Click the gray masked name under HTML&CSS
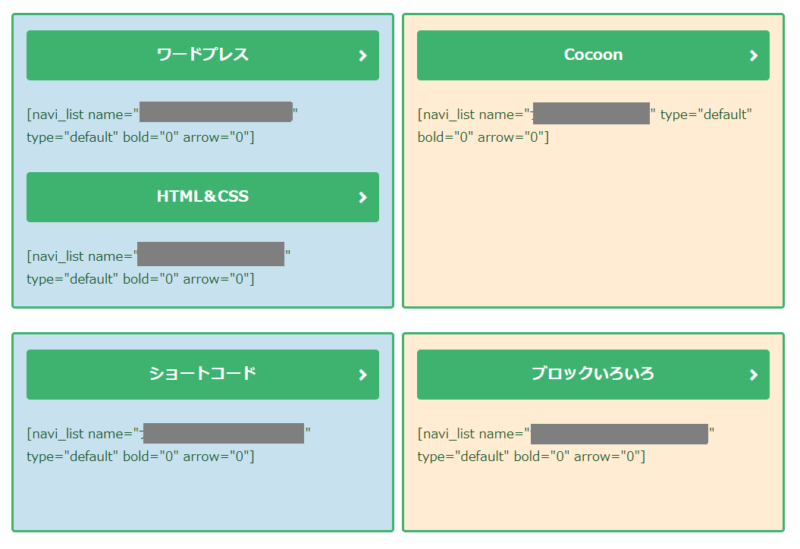The width and height of the screenshot is (800, 549). click(x=211, y=254)
